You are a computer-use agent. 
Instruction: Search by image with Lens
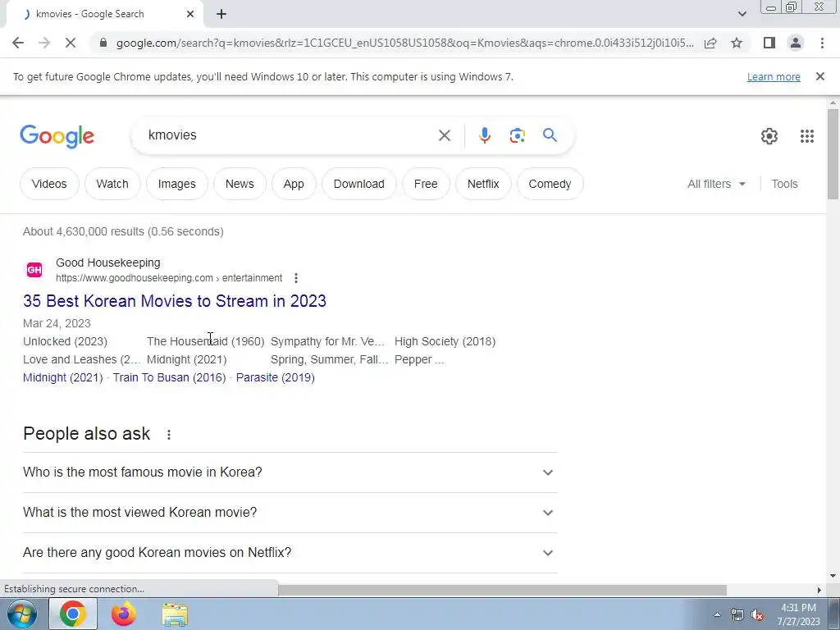(517, 135)
